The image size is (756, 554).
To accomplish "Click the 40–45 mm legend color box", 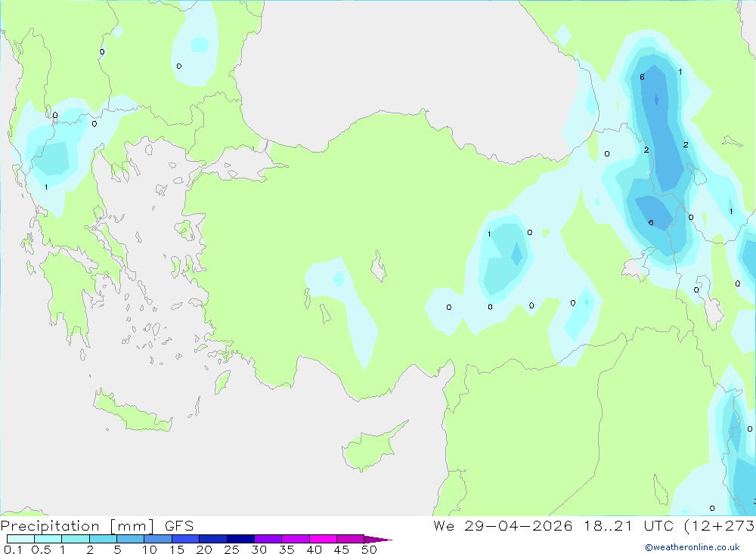I will pos(323,539).
